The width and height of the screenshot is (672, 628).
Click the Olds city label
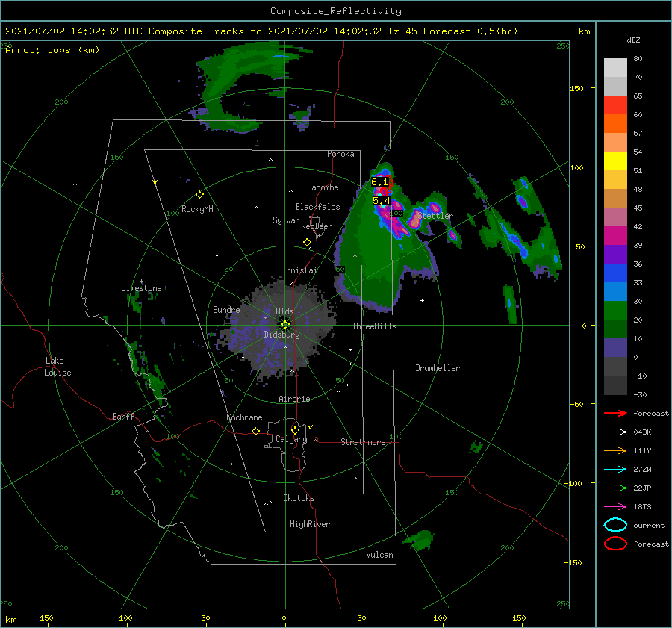[x=284, y=311]
